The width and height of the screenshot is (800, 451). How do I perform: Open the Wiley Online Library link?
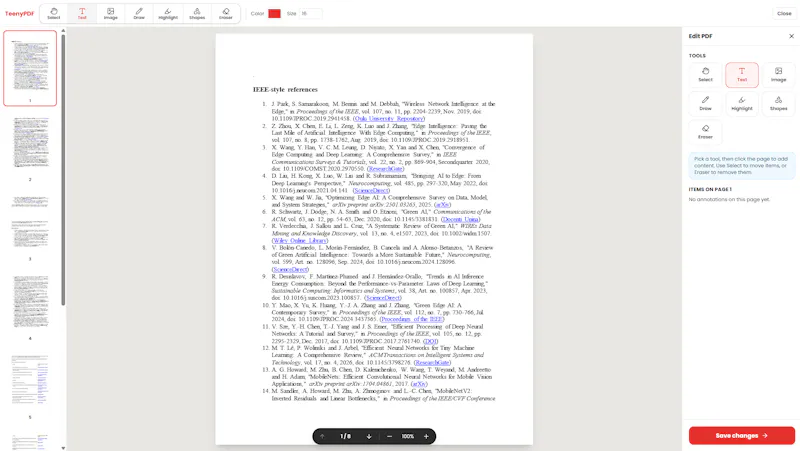[x=299, y=240]
